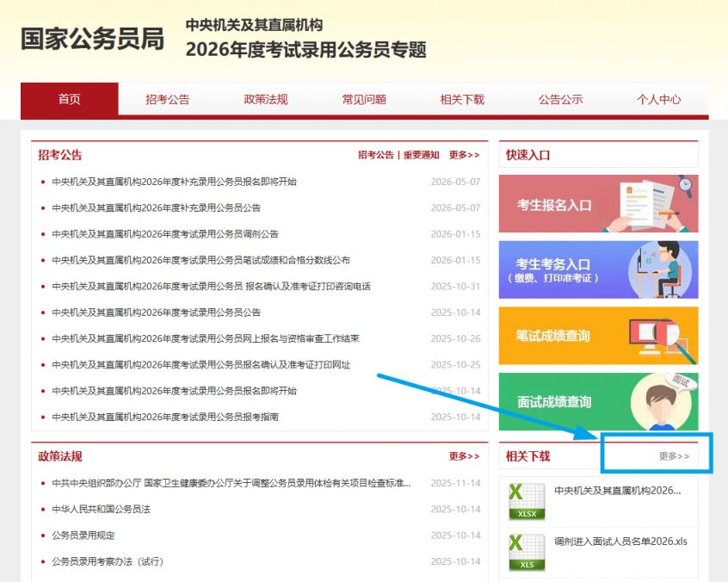Click 更多>> in 政策法规 section
The image size is (728, 582).
click(465, 456)
